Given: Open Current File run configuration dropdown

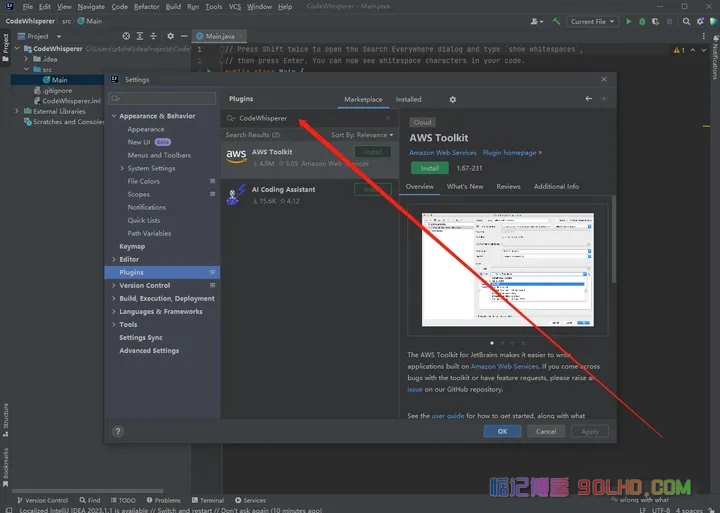Looking at the screenshot, I should coord(592,22).
